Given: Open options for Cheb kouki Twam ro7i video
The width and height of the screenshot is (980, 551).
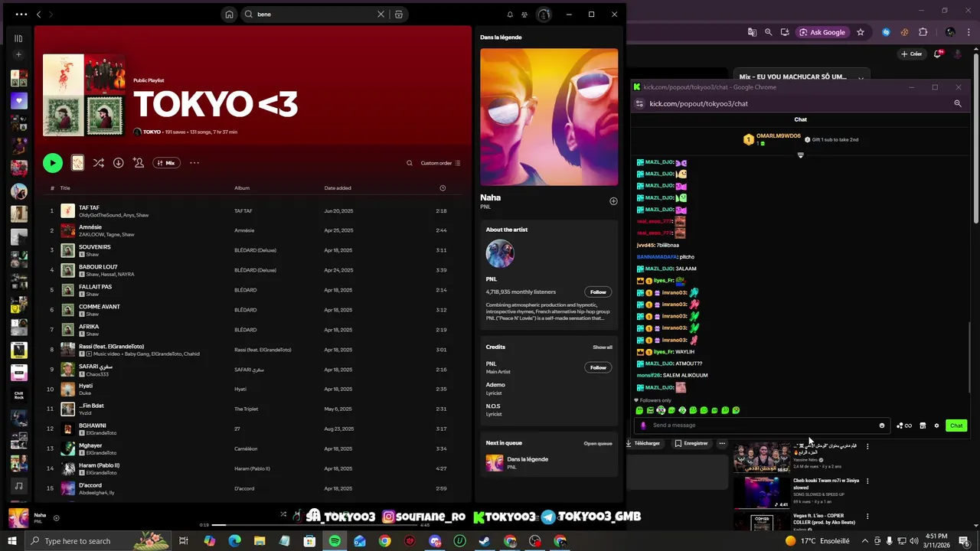Looking at the screenshot, I should point(867,481).
